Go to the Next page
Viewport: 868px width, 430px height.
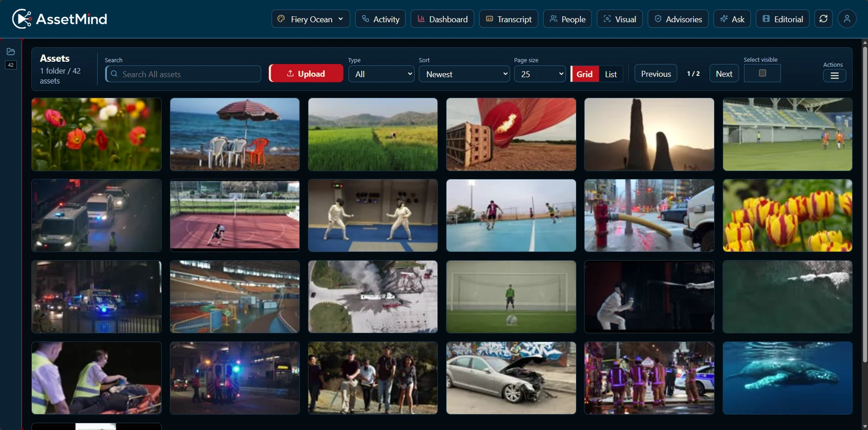coord(724,74)
